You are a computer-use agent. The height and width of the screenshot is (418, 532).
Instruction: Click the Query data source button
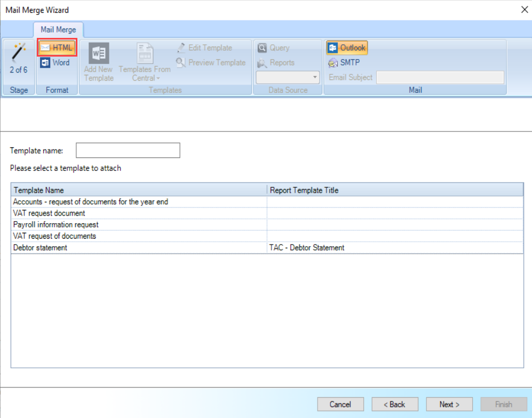[274, 48]
